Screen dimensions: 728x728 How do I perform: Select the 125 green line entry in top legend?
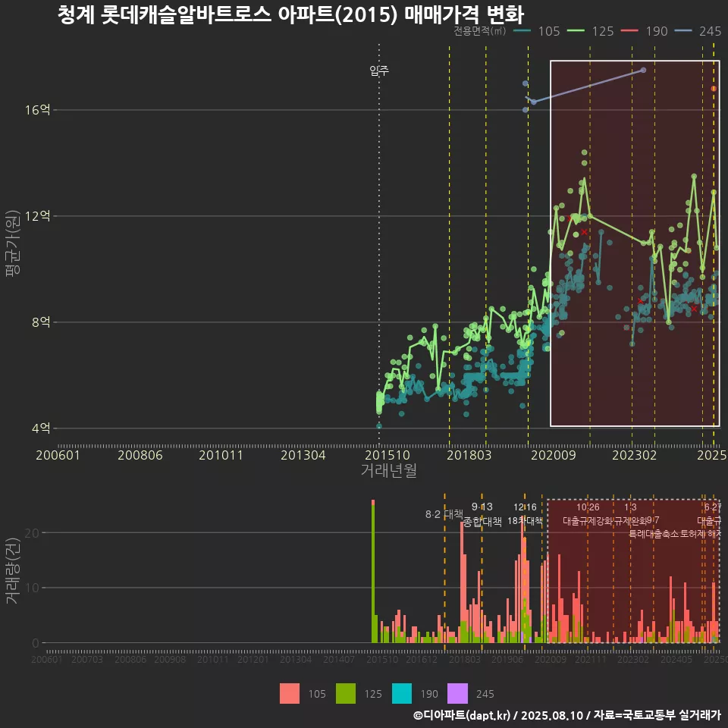click(x=591, y=31)
